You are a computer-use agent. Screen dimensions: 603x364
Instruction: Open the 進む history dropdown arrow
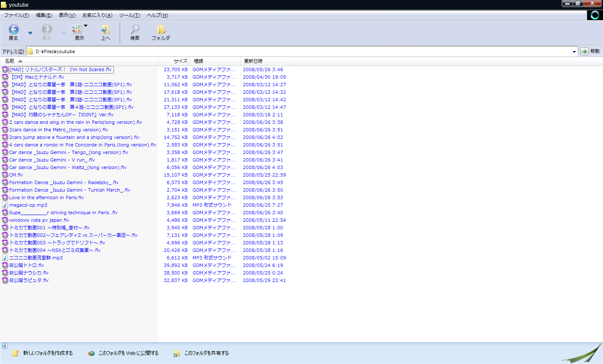[63, 33]
